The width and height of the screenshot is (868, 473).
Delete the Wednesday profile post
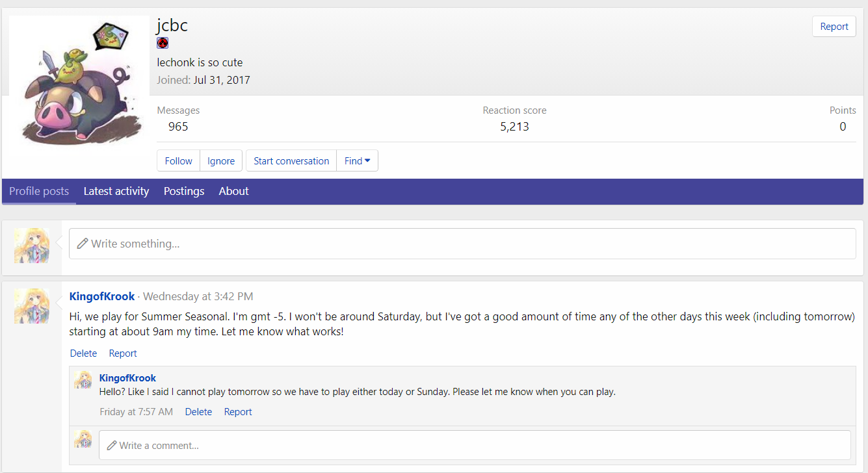click(83, 353)
